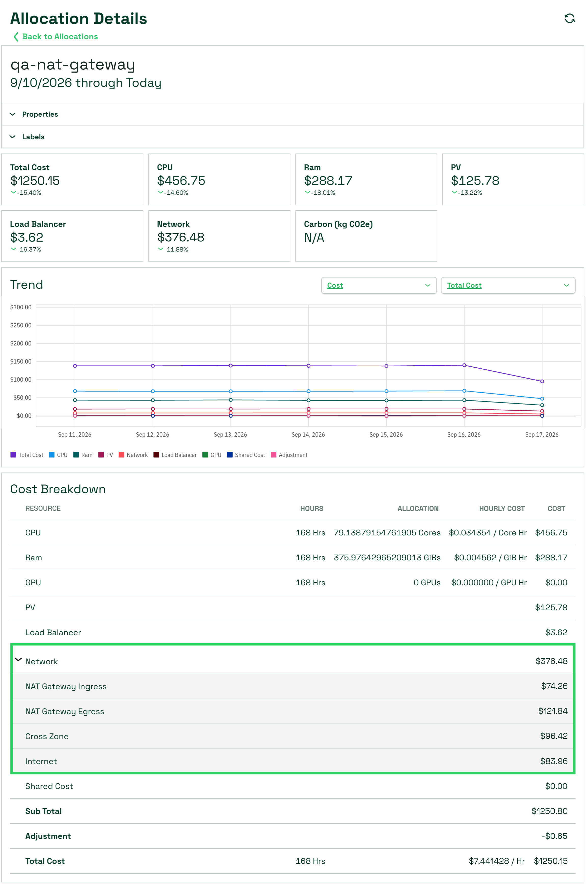Click the Network $376.48 card value
The image size is (588, 888).
pyautogui.click(x=181, y=237)
